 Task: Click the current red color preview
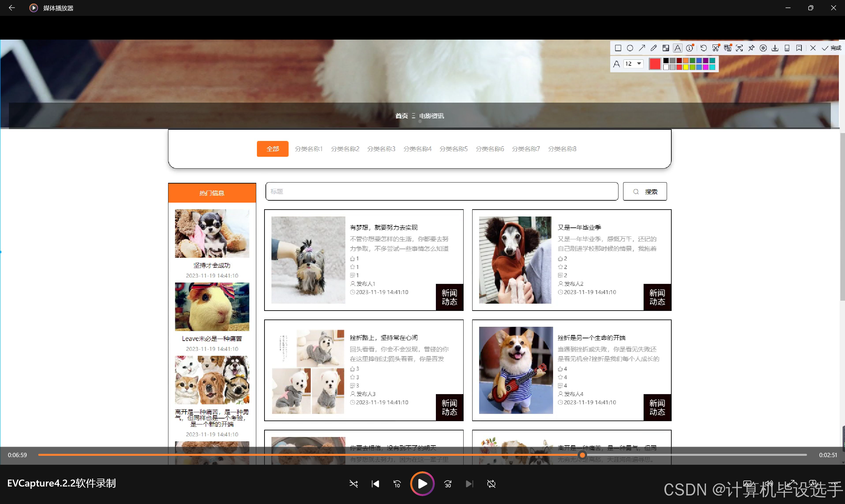[655, 64]
